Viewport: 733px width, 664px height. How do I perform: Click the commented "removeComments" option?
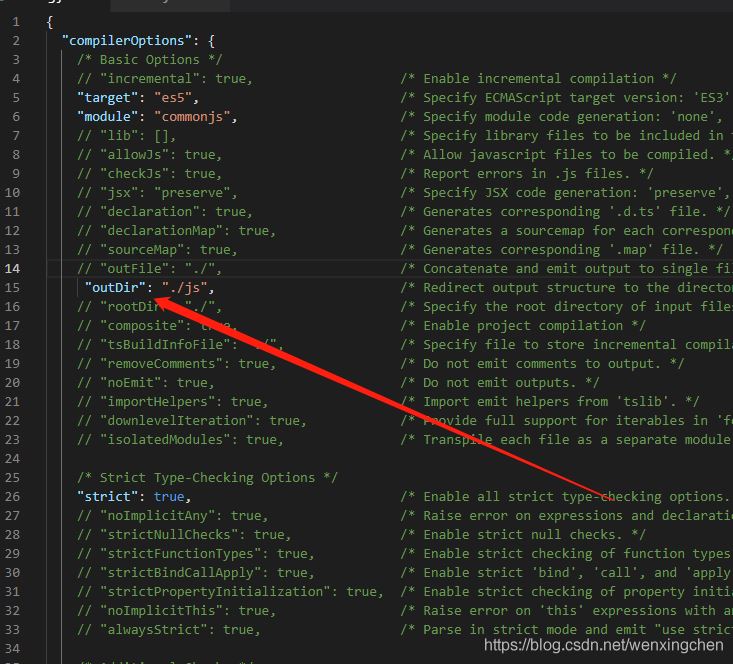pos(176,364)
